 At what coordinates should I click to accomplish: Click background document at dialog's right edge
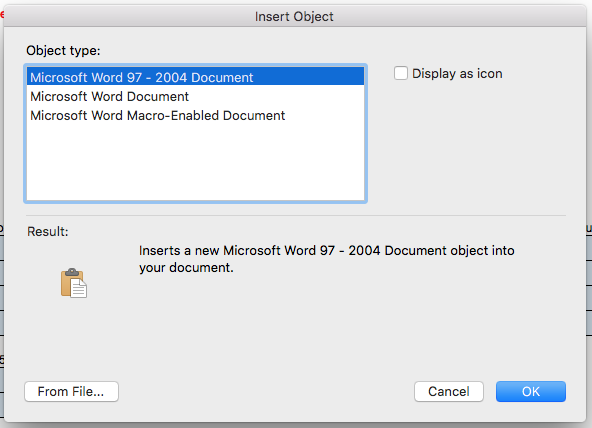click(x=589, y=283)
